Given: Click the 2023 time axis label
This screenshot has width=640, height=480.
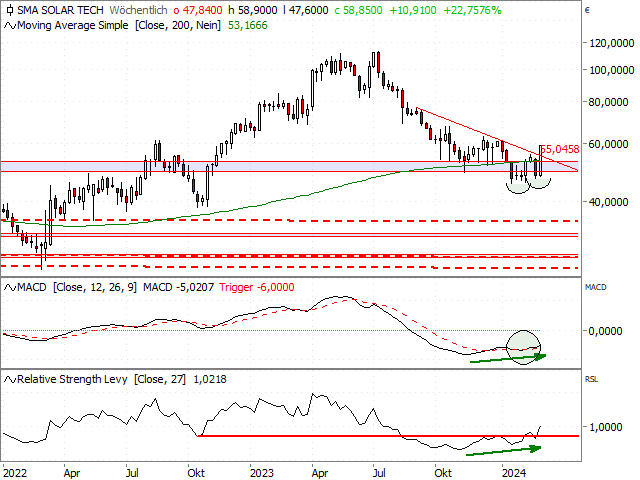Looking at the screenshot, I should coord(262,473).
